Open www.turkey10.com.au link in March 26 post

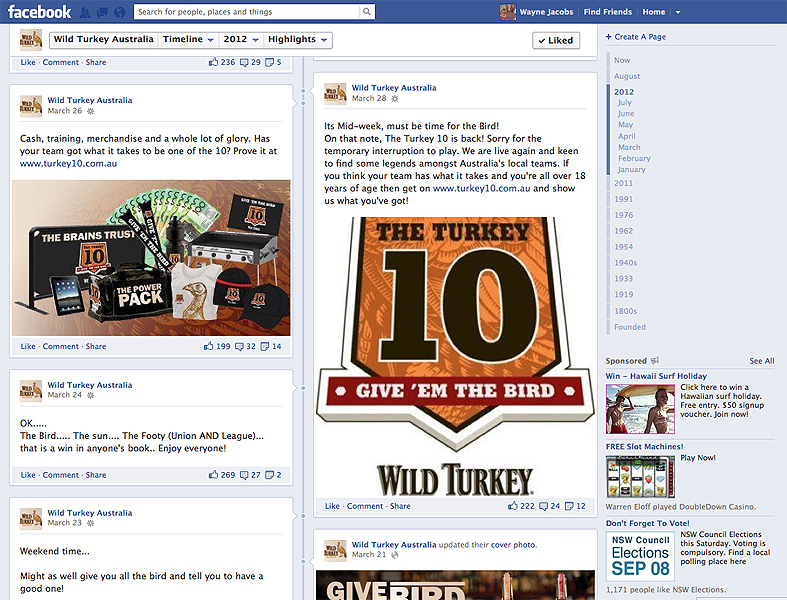point(68,163)
